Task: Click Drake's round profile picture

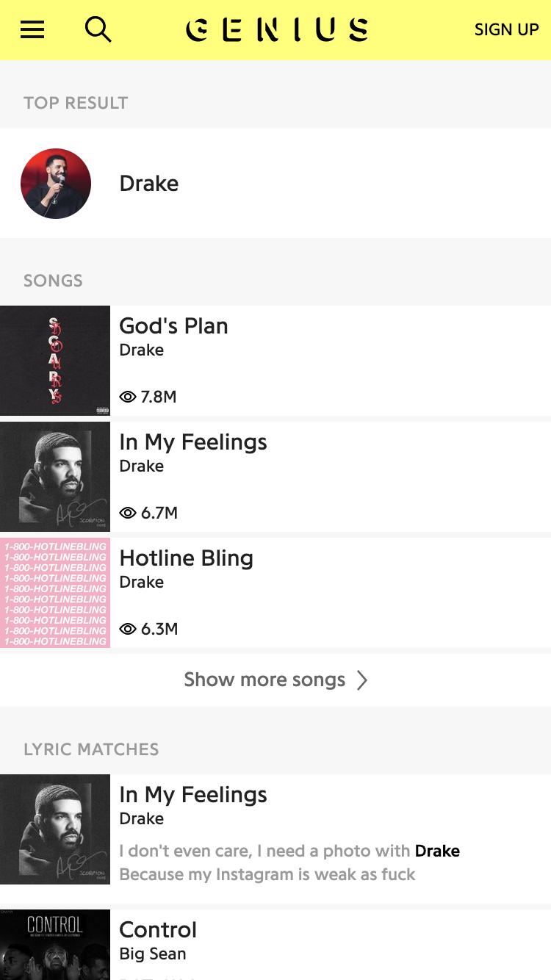Action: pyautogui.click(x=56, y=184)
